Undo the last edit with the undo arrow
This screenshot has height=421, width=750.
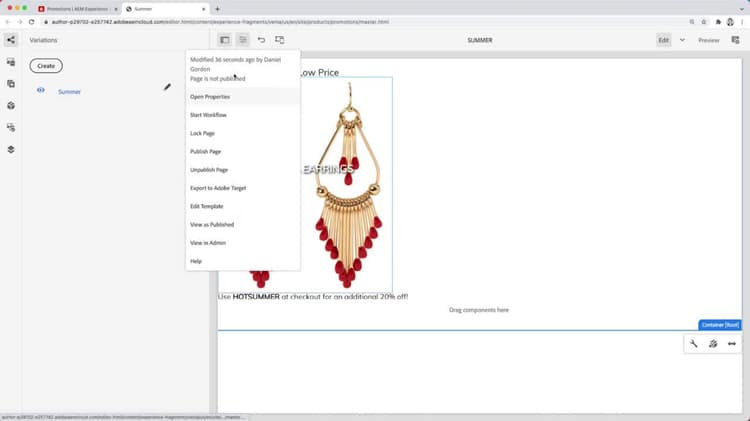[x=261, y=40]
